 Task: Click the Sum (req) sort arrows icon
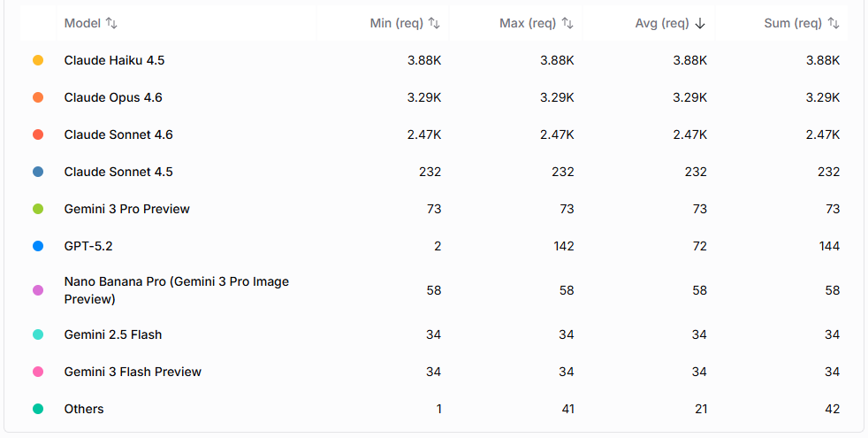[834, 23]
